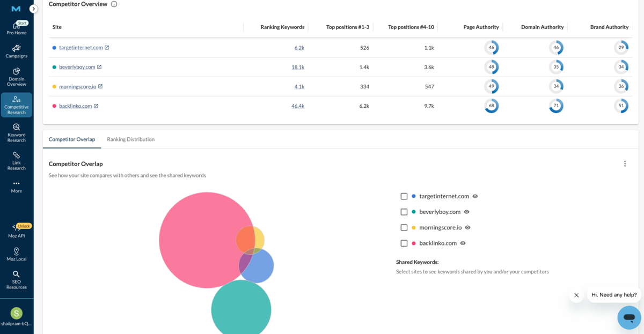Screen dimensions: 644x334
Task: Open the user account avatar
Action: coord(17,313)
